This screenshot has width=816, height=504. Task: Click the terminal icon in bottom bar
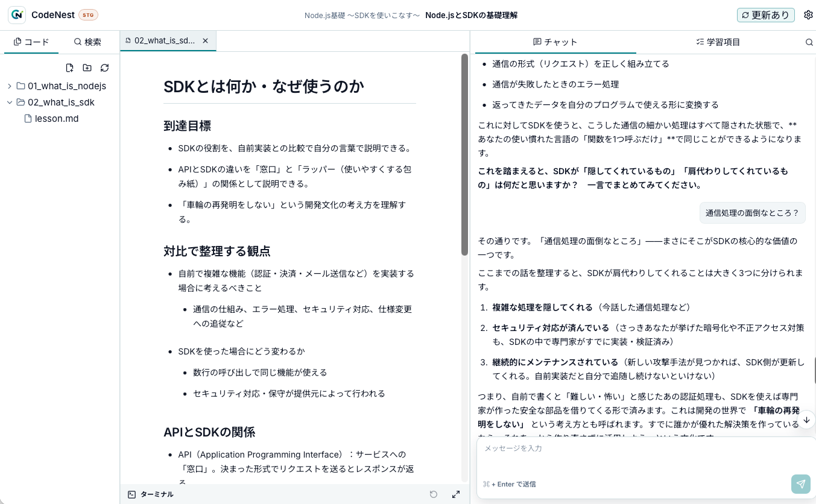(132, 494)
